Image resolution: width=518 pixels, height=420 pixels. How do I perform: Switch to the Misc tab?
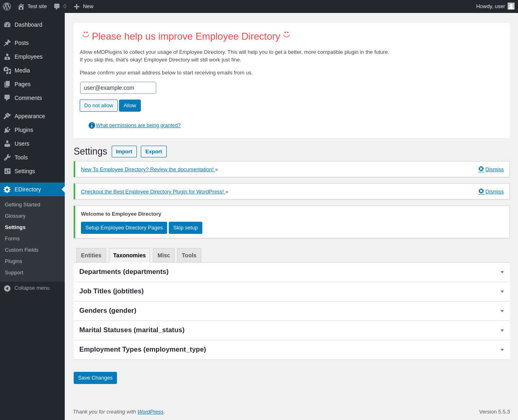coord(163,255)
